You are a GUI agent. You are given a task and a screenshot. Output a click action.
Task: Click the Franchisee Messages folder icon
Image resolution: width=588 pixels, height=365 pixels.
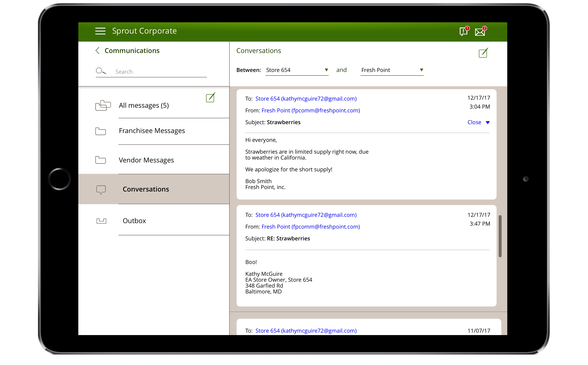(101, 131)
